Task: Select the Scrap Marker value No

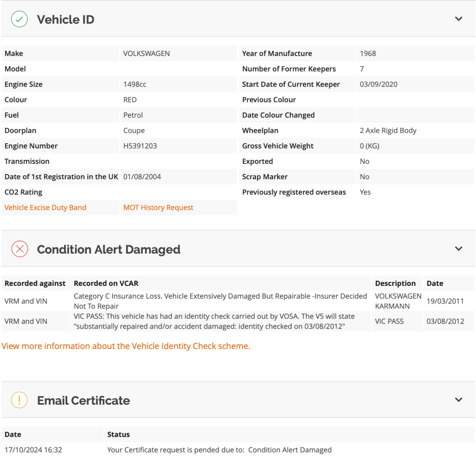Action: tap(364, 177)
